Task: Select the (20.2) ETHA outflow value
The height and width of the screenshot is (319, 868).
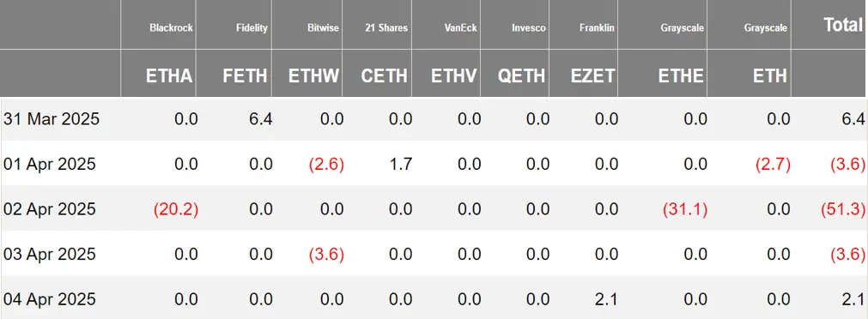Action: [176, 209]
